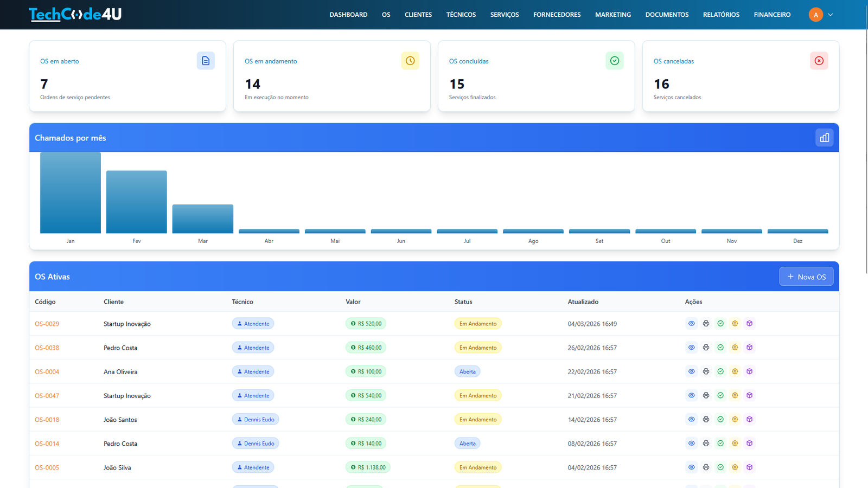The height and width of the screenshot is (488, 868).
Task: Click the document icon on OS em aberto card
Action: (x=206, y=60)
